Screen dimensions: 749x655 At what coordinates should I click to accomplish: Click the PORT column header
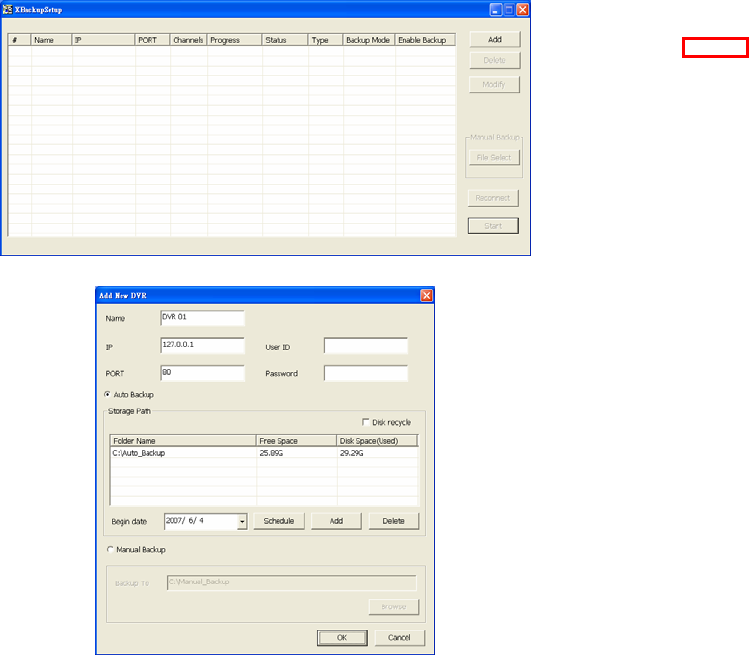point(152,40)
